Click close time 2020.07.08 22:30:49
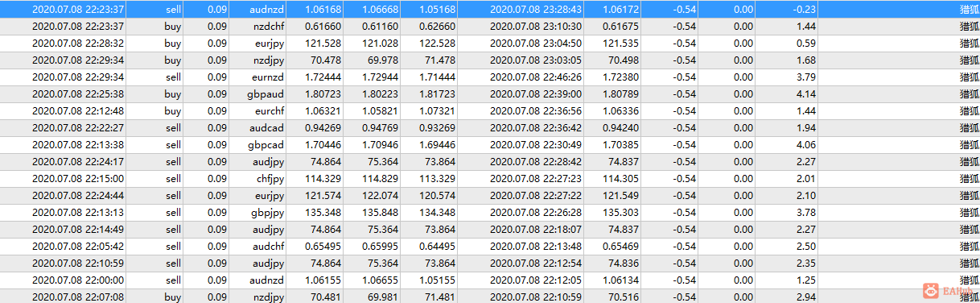This screenshot has height=303, width=980. pos(536,145)
